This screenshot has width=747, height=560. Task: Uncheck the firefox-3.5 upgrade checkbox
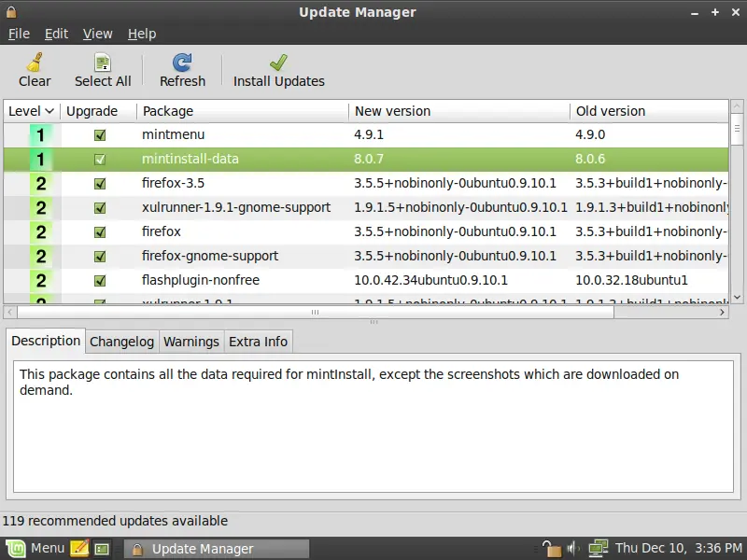click(x=100, y=184)
